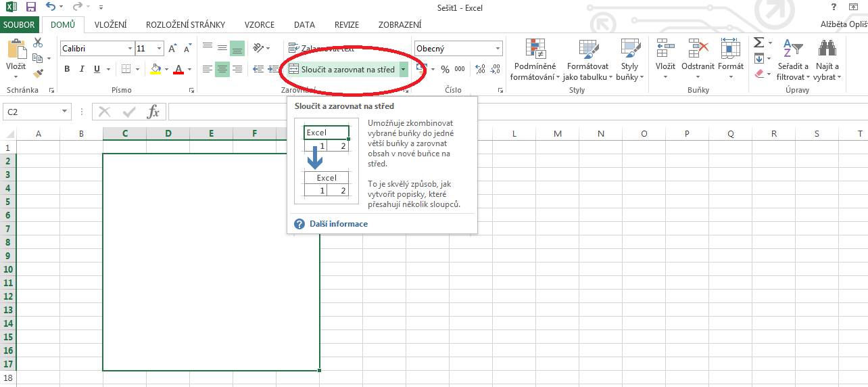Image resolution: width=868 pixels, height=387 pixels.
Task: Click the ribbon display options icon
Action: [x=854, y=7]
